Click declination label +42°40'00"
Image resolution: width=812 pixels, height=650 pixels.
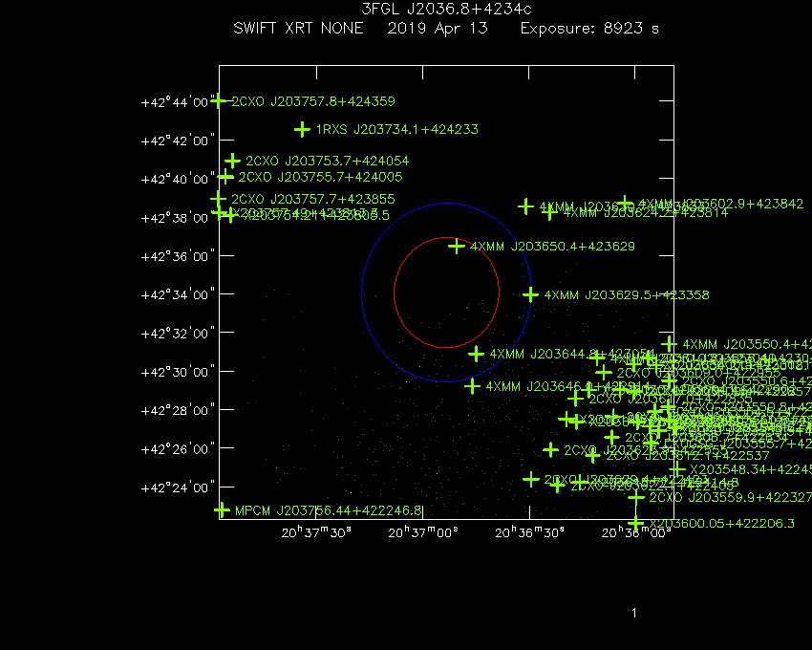click(178, 179)
